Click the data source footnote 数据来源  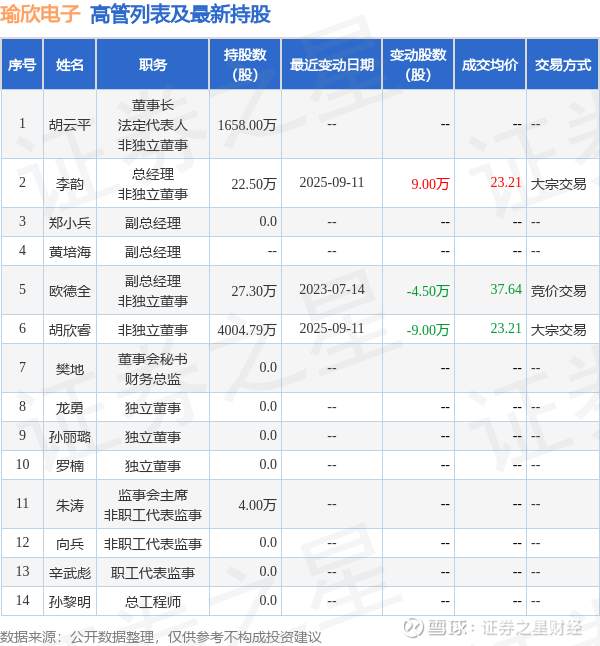point(160,637)
